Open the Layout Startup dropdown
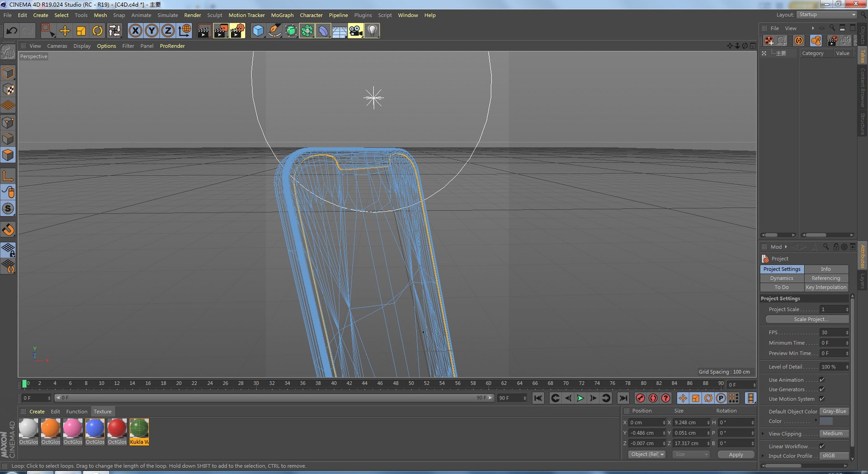Image resolution: width=868 pixels, height=474 pixels. click(827, 14)
